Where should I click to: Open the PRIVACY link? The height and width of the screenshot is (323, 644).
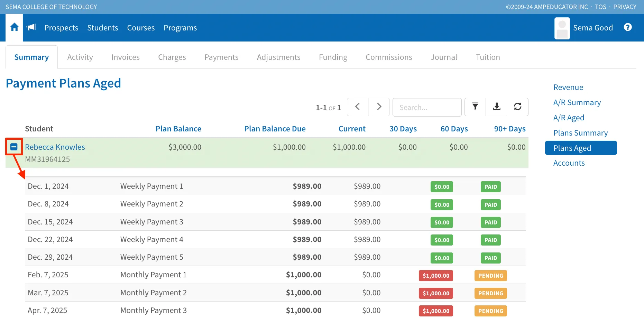pos(625,7)
